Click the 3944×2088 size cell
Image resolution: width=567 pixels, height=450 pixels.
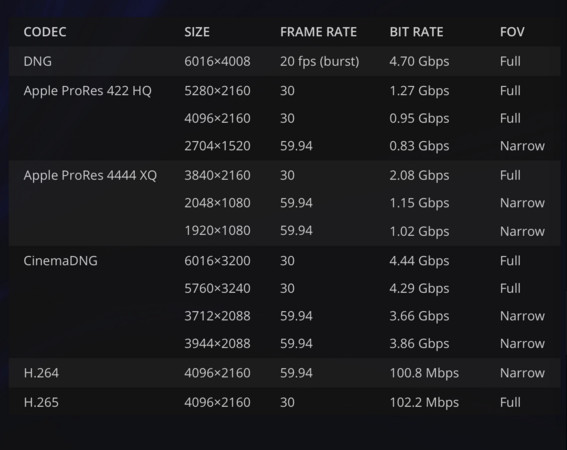click(217, 344)
